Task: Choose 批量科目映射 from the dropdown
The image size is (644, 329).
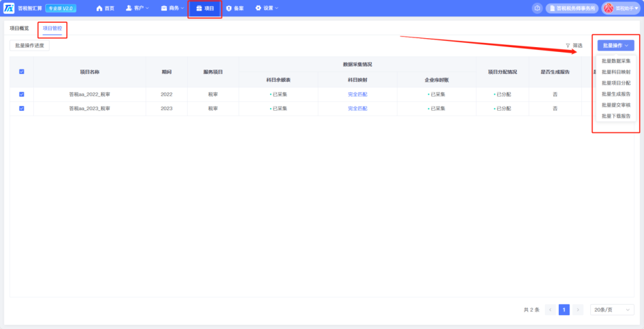Action: pyautogui.click(x=616, y=72)
